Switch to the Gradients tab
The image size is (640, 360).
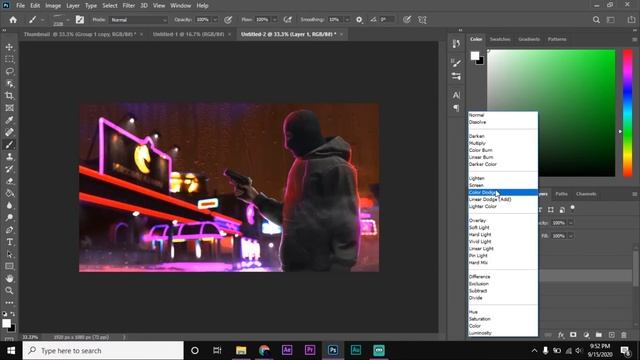[x=529, y=39]
